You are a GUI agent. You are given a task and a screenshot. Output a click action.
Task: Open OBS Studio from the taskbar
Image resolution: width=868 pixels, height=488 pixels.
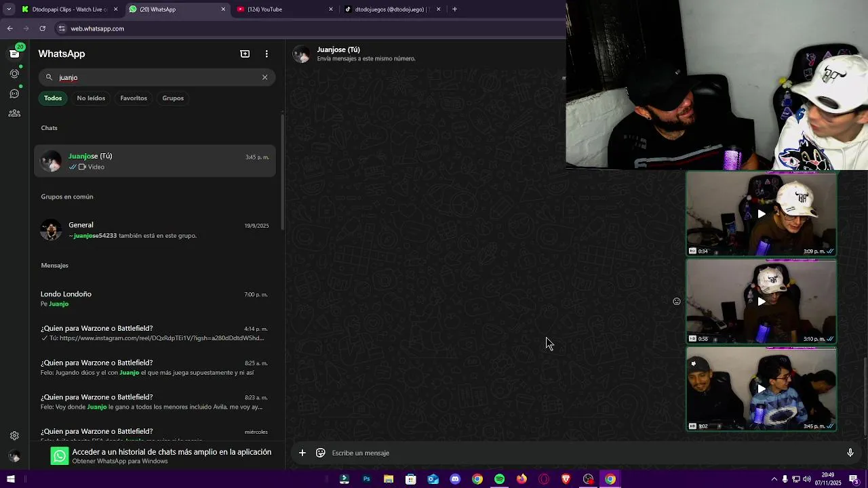coord(588,479)
